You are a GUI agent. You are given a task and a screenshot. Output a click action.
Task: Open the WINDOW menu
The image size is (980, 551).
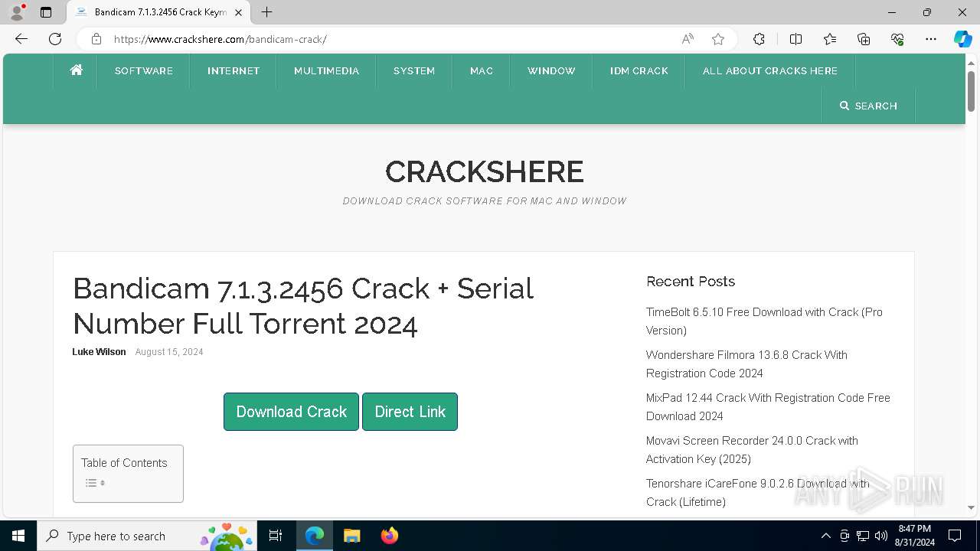[x=551, y=70]
